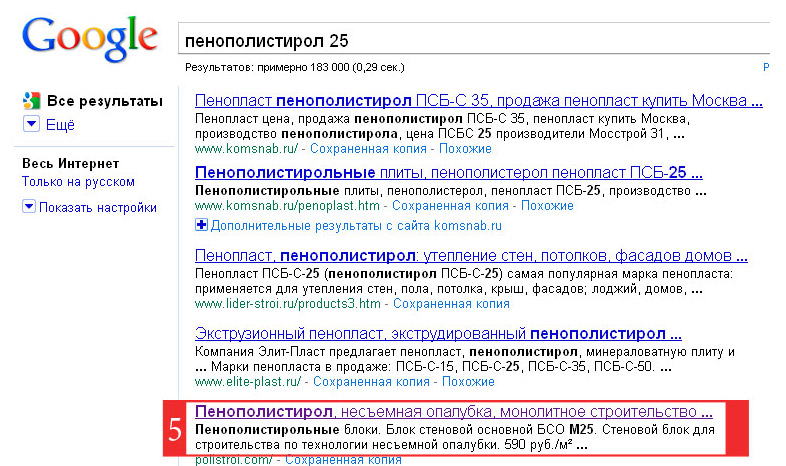Click snippet text Компания Элит-Пласт предлагает пенопласт
Image resolution: width=786 pixels, height=466 pixels.
click(x=465, y=359)
